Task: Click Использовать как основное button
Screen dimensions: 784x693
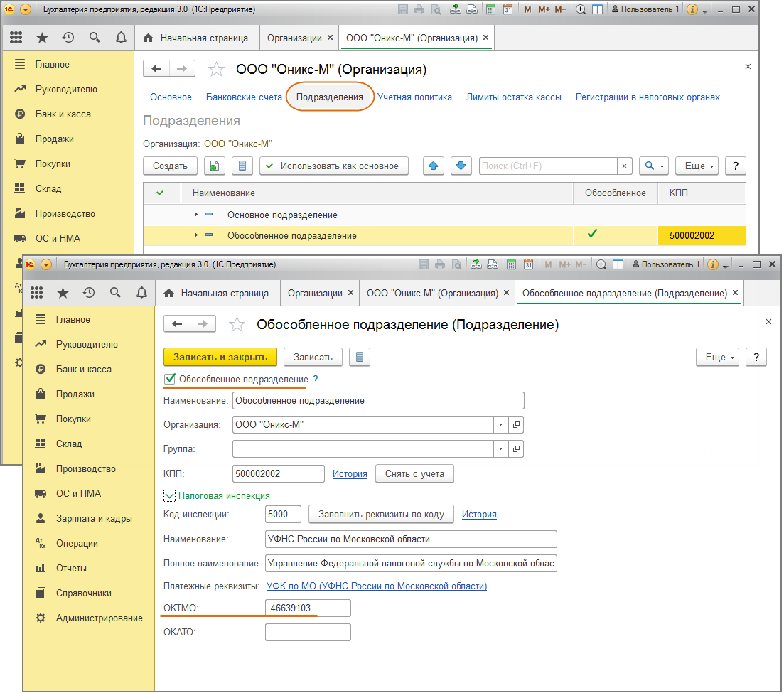Action: [334, 166]
